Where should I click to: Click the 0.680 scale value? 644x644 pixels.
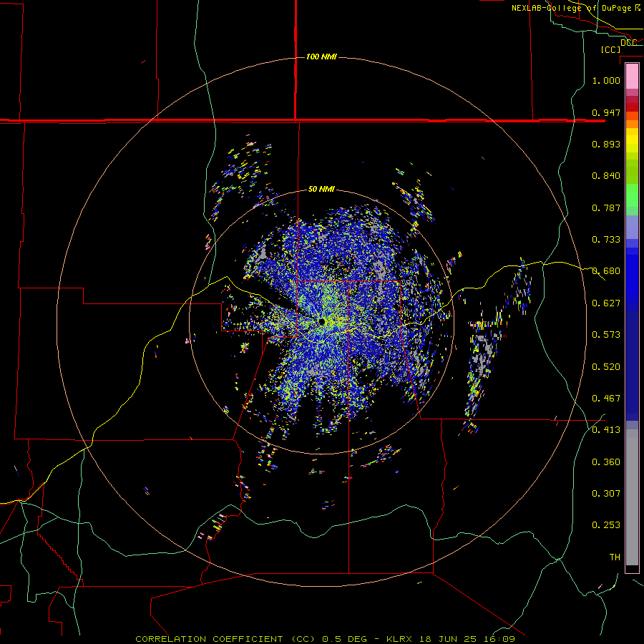pos(606,270)
